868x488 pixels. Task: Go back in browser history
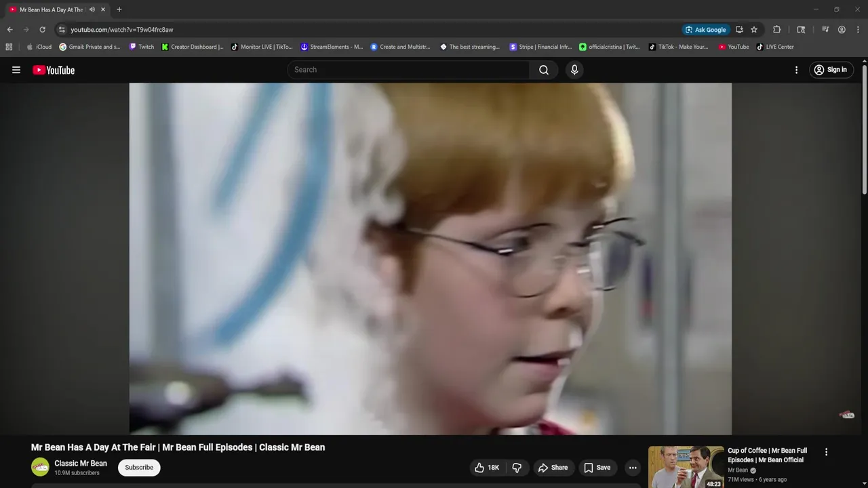click(9, 30)
